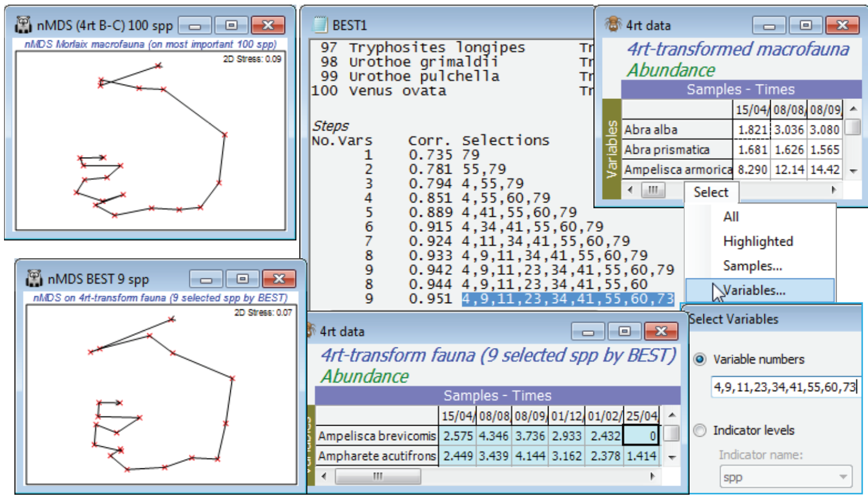Click scroll right arrow in upper 4rt data
868x497 pixels.
point(834,190)
